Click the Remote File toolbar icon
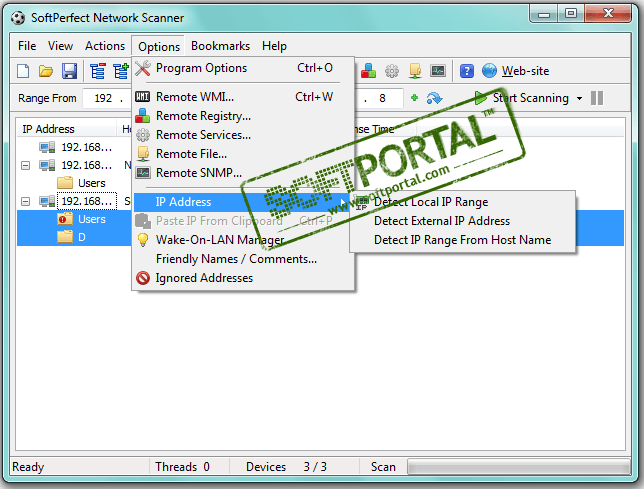The image size is (644, 489). tap(415, 71)
